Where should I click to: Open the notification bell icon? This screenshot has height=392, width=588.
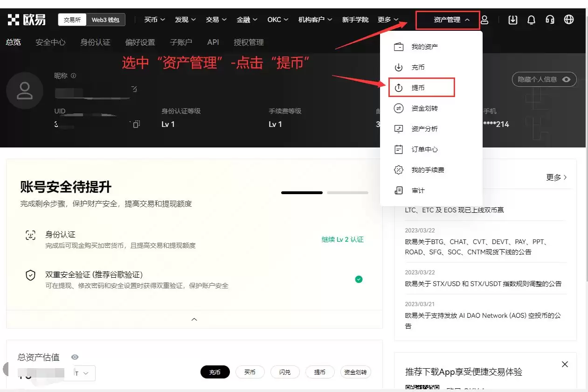(531, 19)
